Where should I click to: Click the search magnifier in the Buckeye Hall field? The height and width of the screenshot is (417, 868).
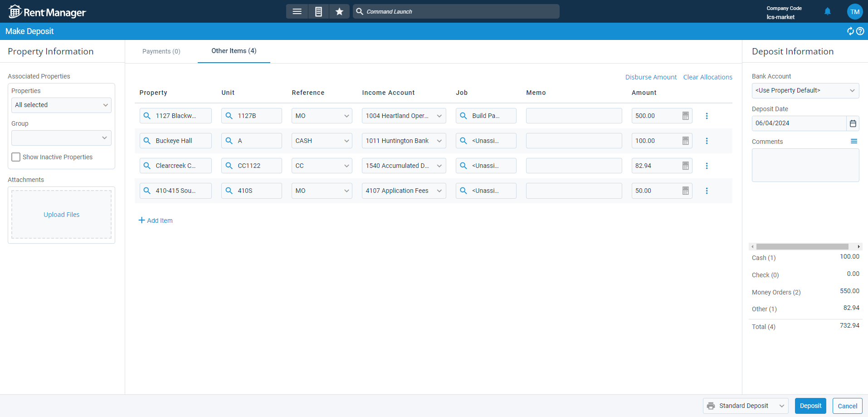(147, 141)
